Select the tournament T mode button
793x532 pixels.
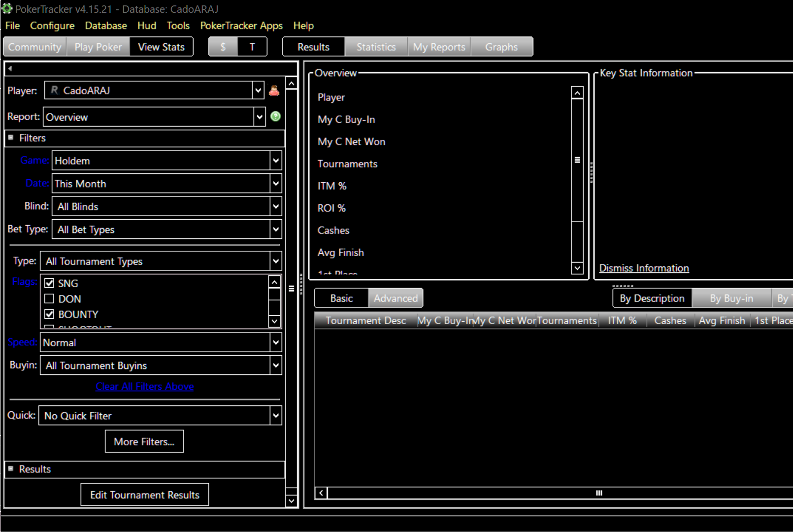point(252,47)
